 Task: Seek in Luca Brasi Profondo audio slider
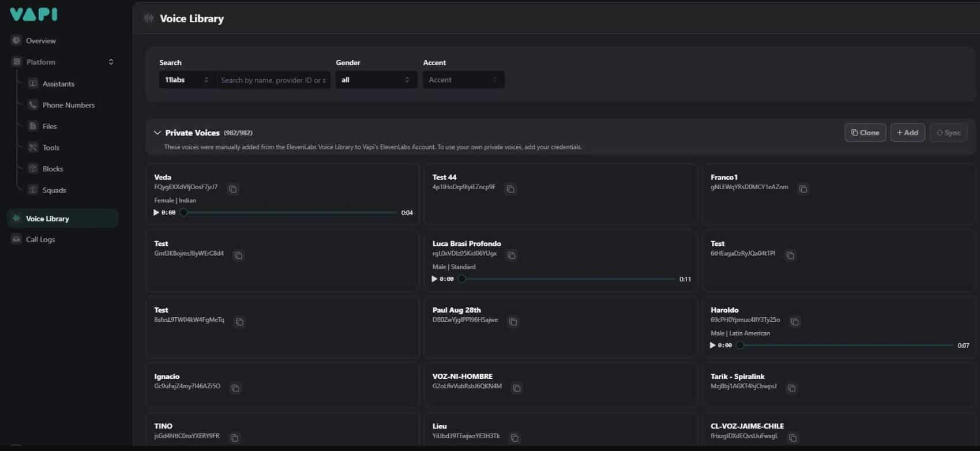pos(566,279)
